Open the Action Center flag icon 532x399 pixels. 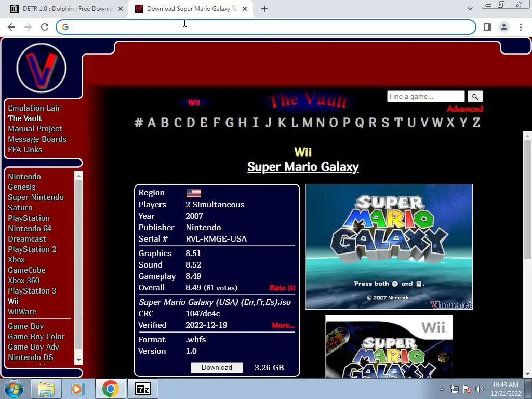tap(467, 389)
